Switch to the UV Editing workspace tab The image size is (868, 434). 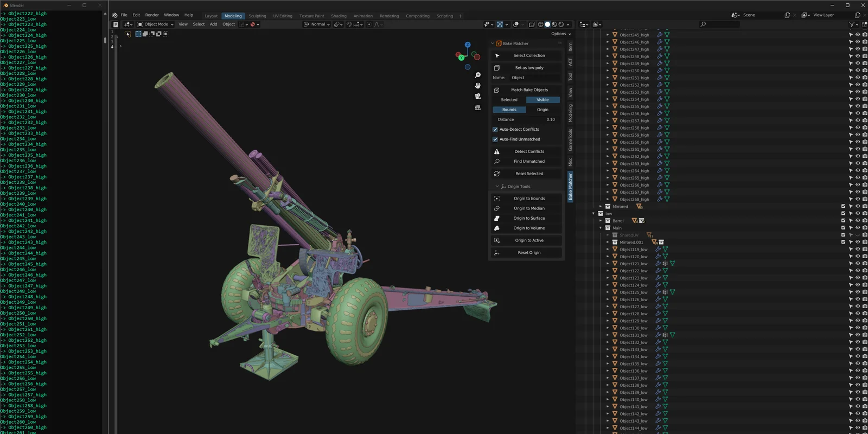pos(283,16)
